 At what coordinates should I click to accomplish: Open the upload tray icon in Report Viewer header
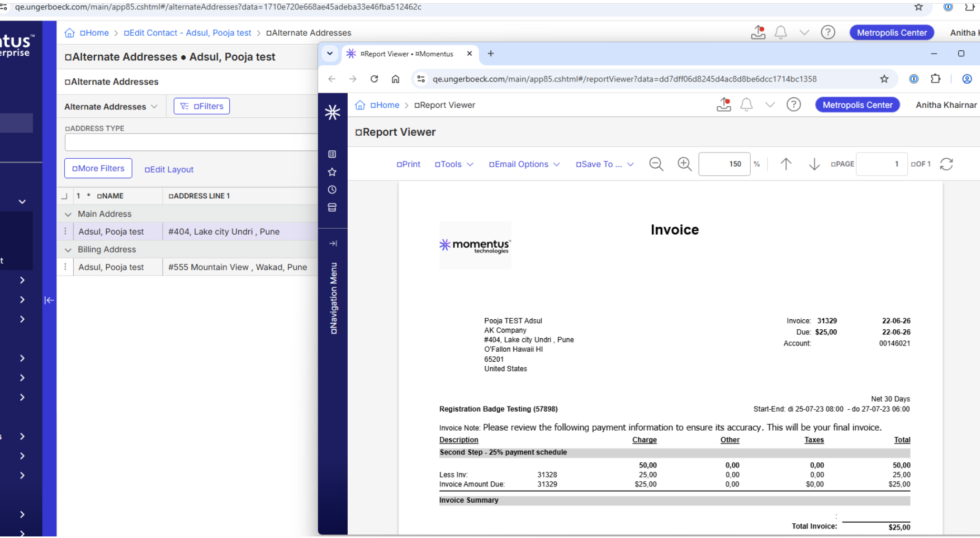pyautogui.click(x=724, y=105)
